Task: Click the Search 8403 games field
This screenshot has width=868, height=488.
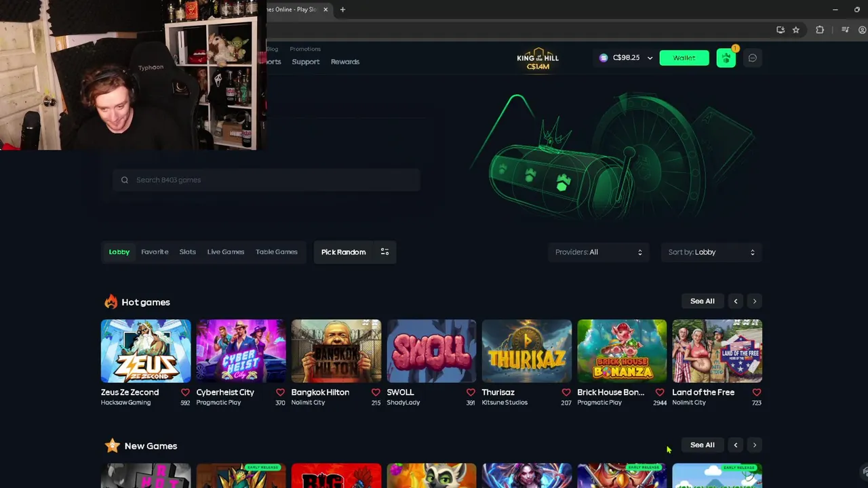Action: (x=267, y=180)
